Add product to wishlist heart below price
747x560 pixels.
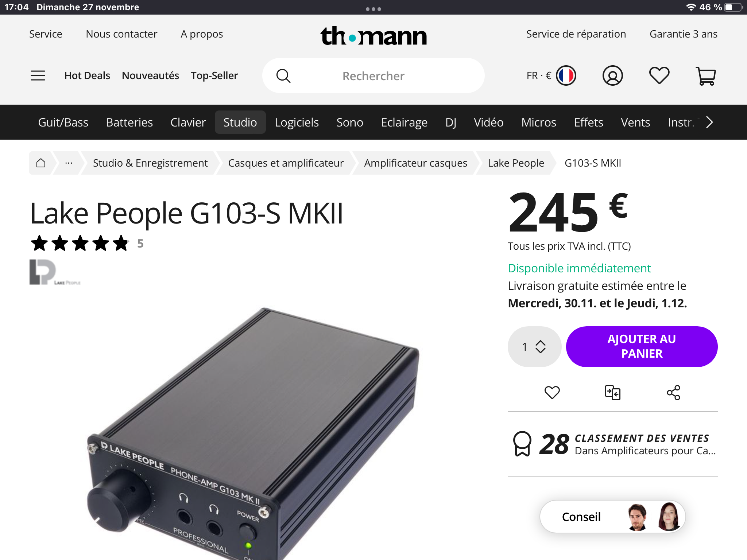552,393
